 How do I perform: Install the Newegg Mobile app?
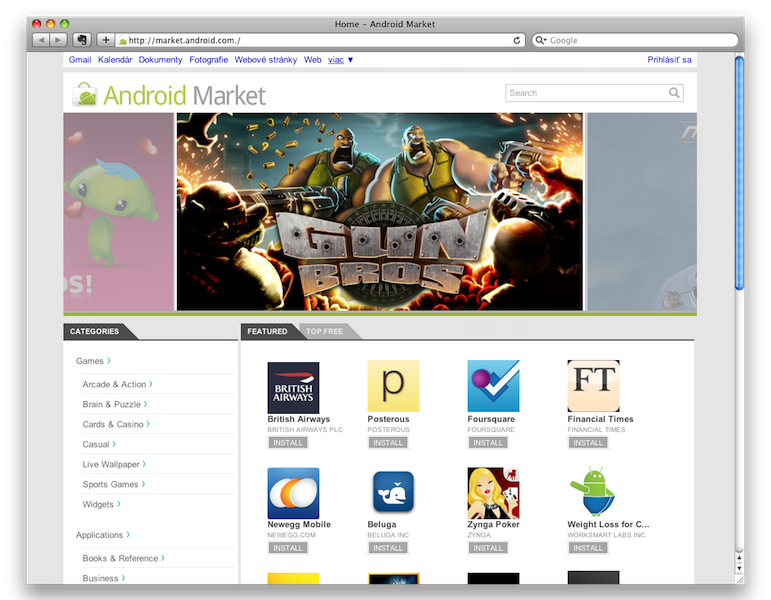pyautogui.click(x=288, y=548)
